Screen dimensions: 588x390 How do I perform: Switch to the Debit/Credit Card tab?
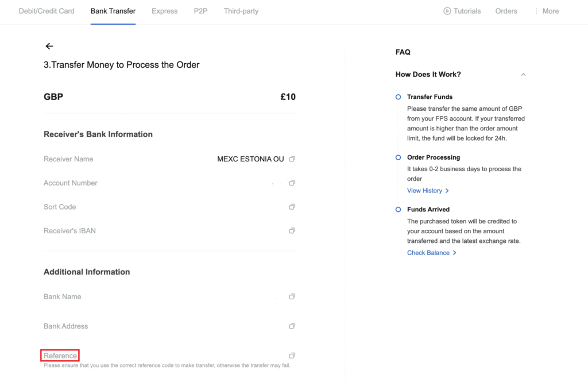47,11
